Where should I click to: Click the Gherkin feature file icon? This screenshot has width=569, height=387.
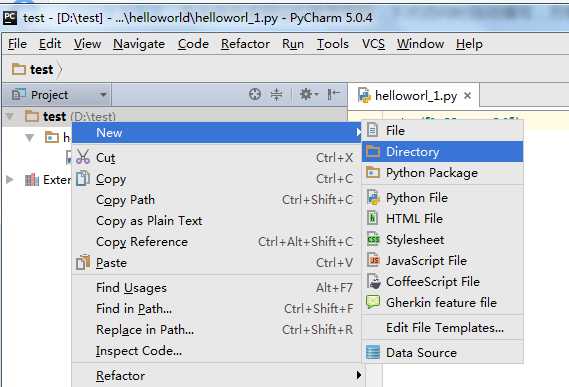373,302
